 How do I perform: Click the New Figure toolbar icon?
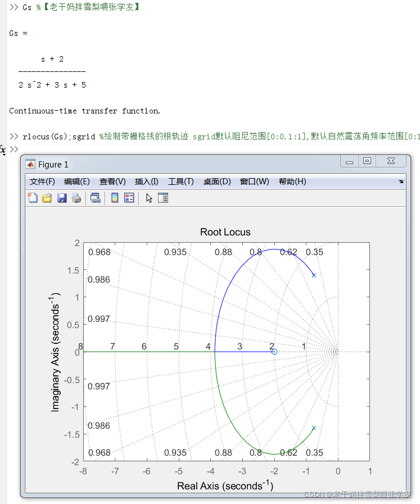[33, 198]
